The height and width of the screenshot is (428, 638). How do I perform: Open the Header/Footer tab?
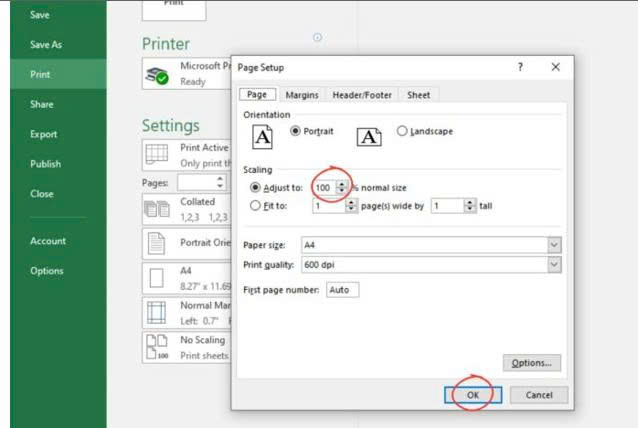click(x=362, y=95)
